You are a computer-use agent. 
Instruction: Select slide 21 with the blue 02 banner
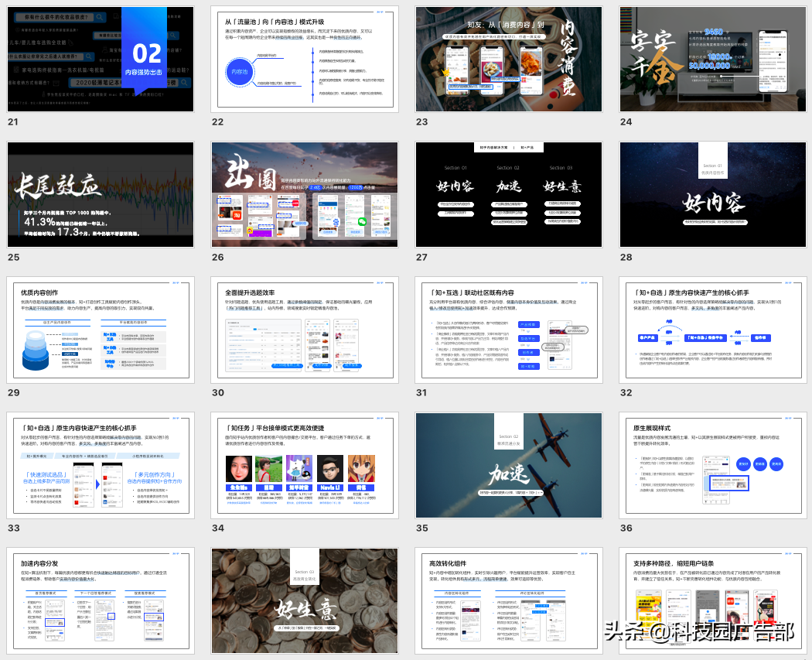[x=101, y=59]
